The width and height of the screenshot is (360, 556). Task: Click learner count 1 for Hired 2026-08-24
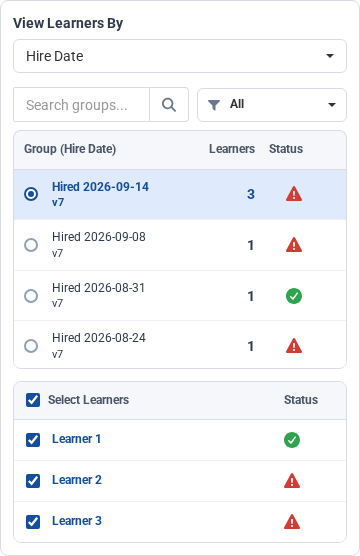point(251,346)
